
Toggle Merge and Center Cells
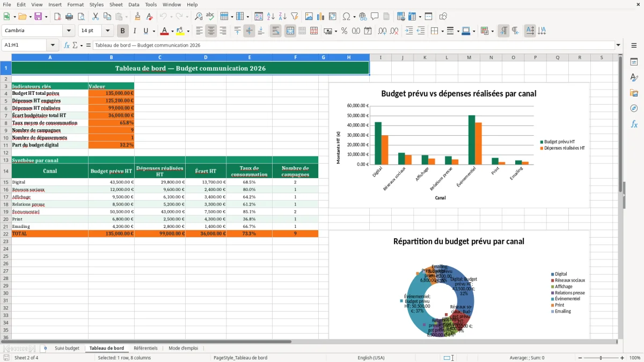point(290,31)
